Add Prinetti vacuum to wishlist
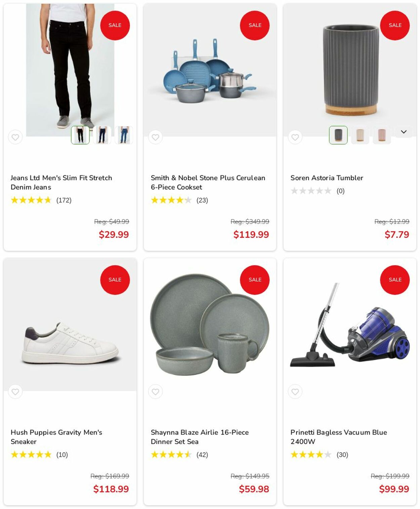420x509 pixels. tap(295, 392)
